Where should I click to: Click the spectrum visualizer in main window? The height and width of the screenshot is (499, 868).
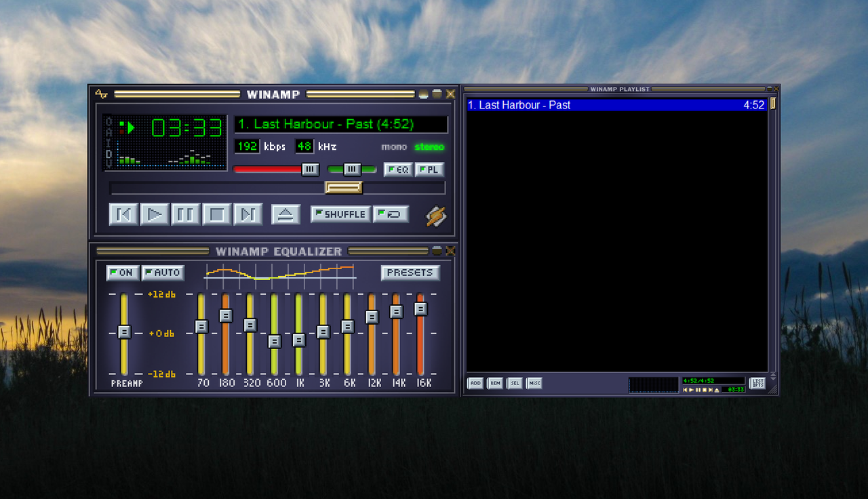[x=171, y=154]
